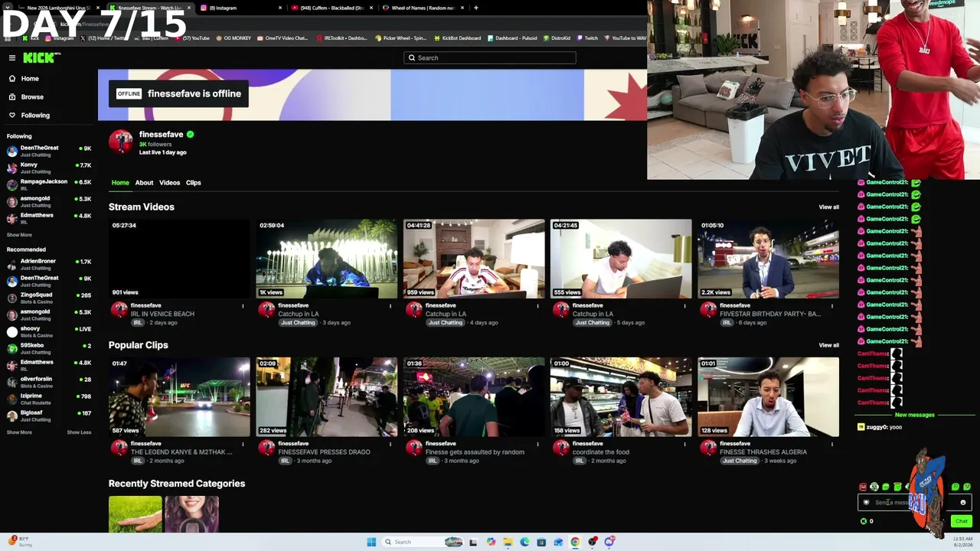Open the finessefave profile avatar

pyautogui.click(x=120, y=142)
